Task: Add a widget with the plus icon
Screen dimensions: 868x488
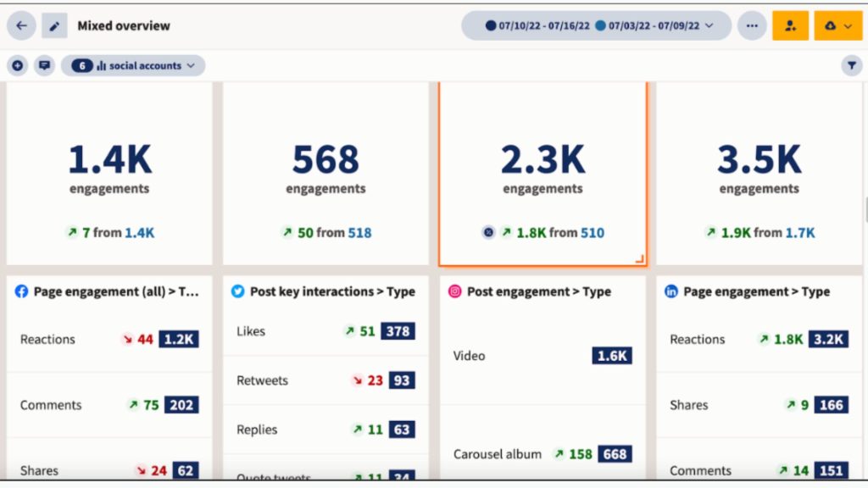Action: coord(18,66)
